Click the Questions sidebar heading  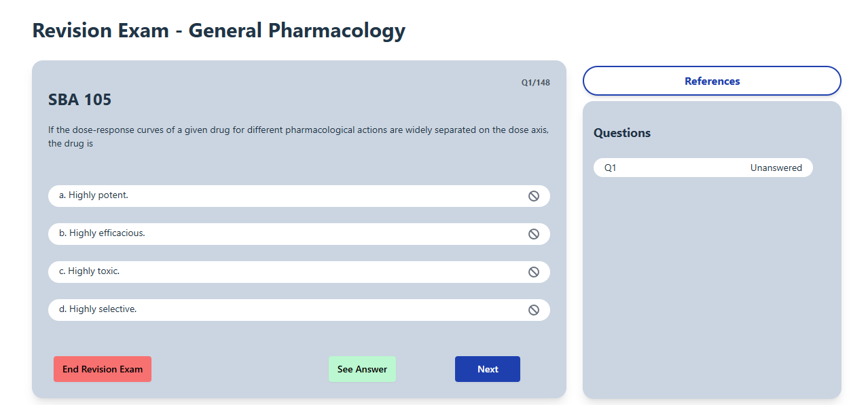(622, 133)
